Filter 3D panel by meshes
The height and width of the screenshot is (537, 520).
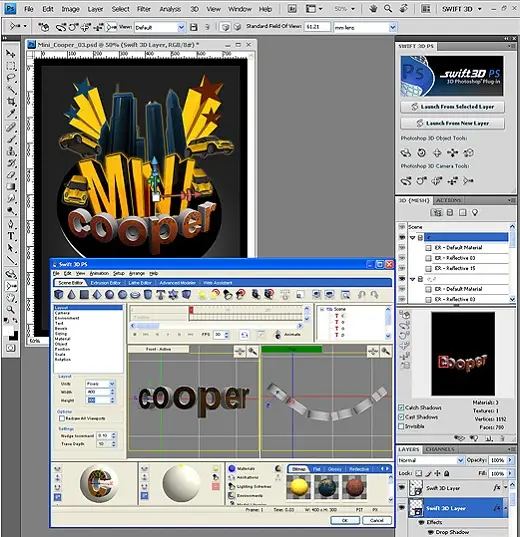(449, 213)
